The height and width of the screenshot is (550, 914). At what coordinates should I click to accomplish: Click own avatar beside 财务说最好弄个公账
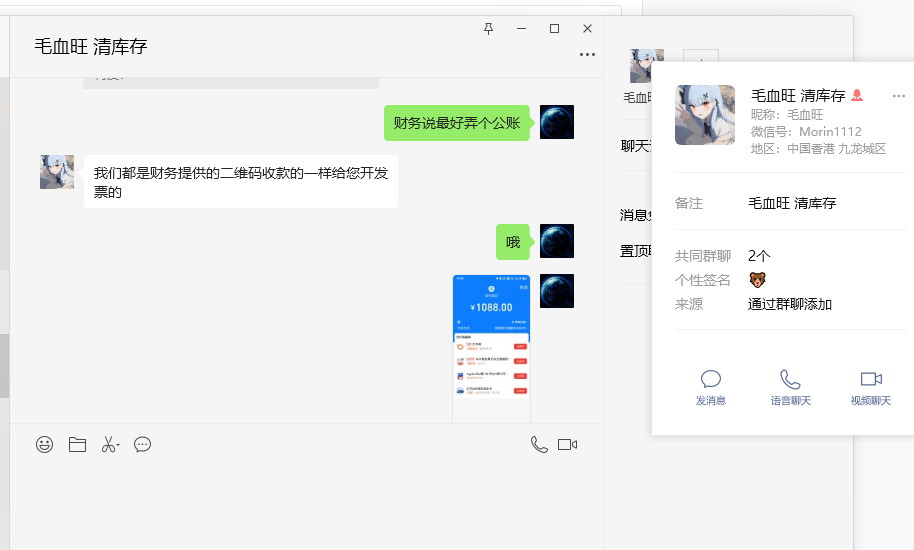point(557,122)
